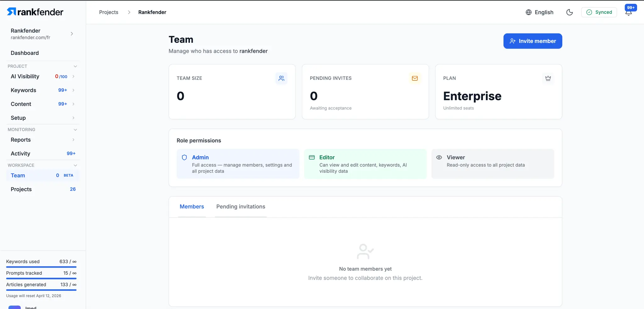Click the Plan crown icon
Image resolution: width=644 pixels, height=309 pixels.
coord(548,78)
